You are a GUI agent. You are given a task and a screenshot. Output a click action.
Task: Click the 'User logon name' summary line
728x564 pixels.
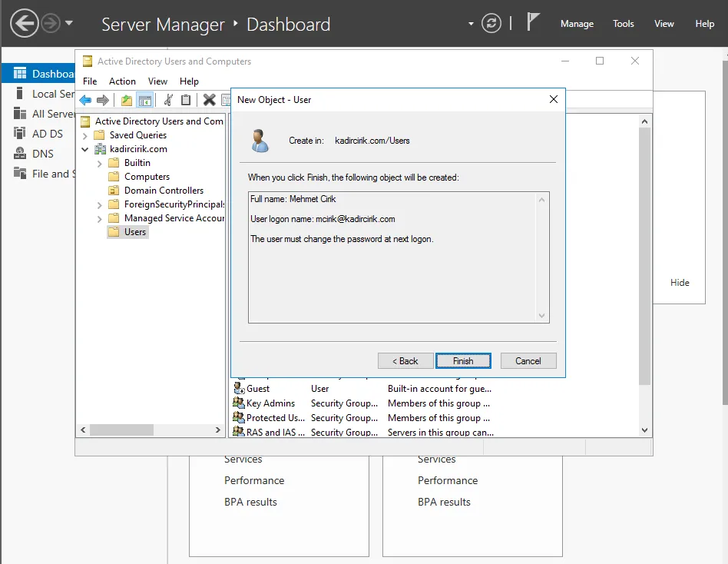click(x=323, y=219)
